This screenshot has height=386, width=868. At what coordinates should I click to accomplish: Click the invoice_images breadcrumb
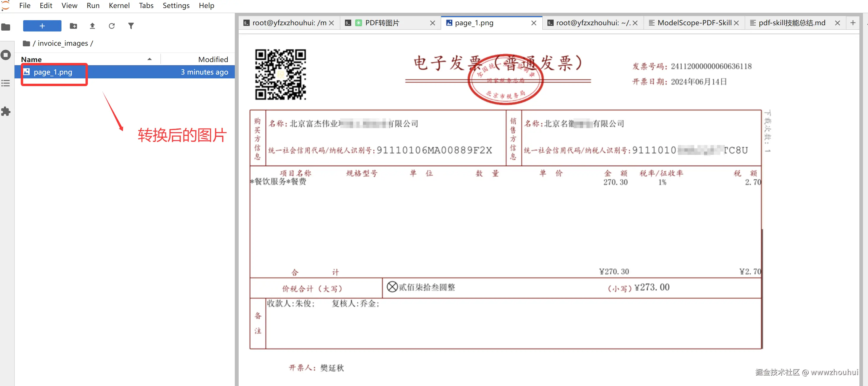tap(63, 43)
